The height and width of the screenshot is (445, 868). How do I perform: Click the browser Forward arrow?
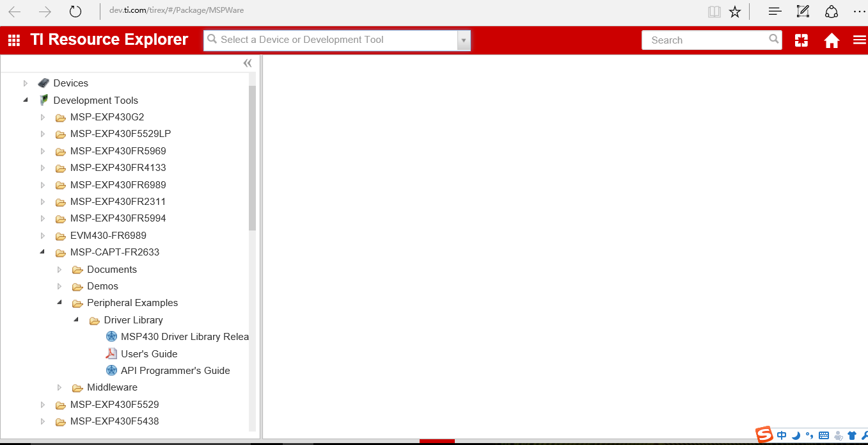[45, 12]
